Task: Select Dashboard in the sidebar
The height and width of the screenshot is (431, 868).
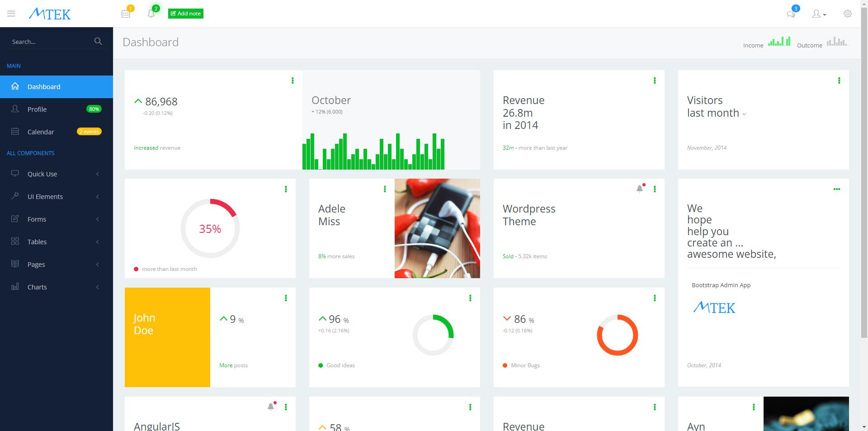Action: (x=57, y=87)
